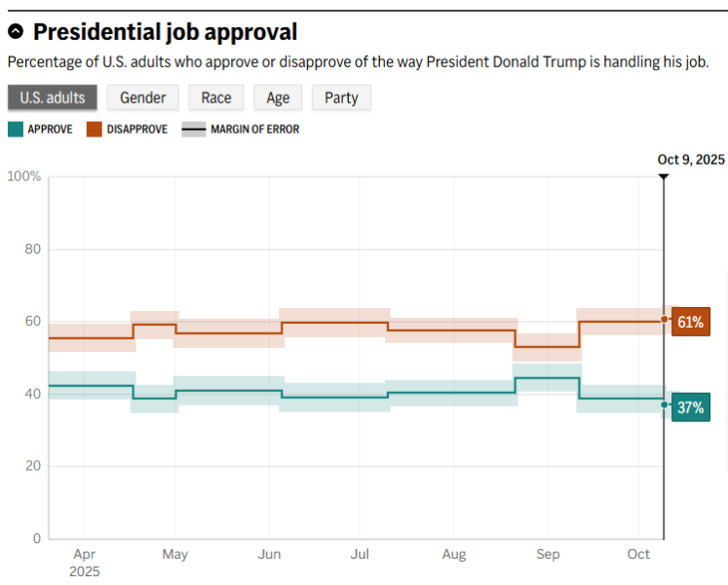728x585 pixels.
Task: Click the orange disapprove endpoint dot
Action: (664, 319)
